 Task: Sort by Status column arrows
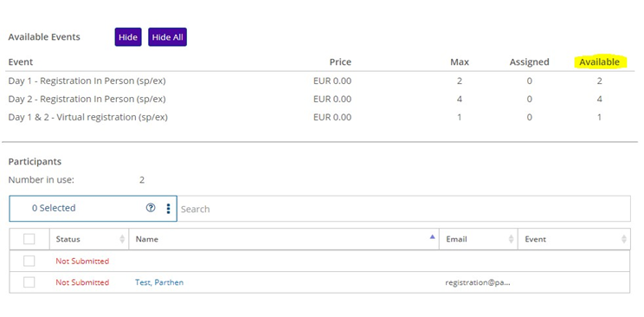pyautogui.click(x=122, y=239)
